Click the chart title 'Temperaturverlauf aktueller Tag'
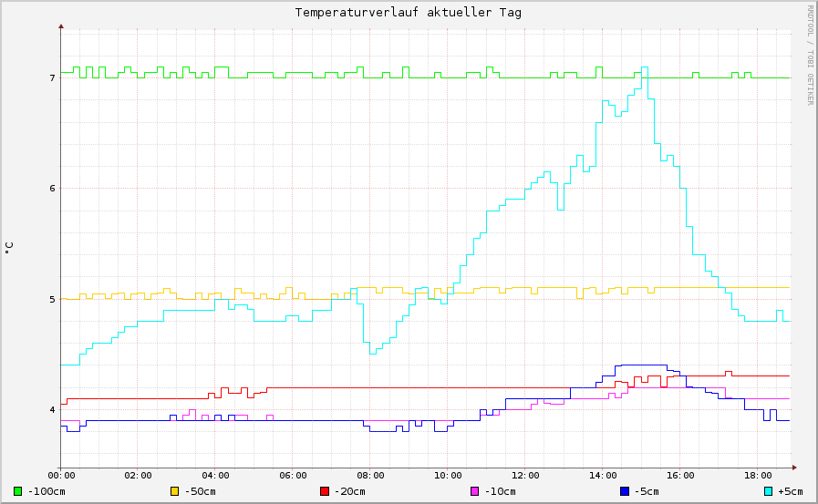 tap(408, 12)
